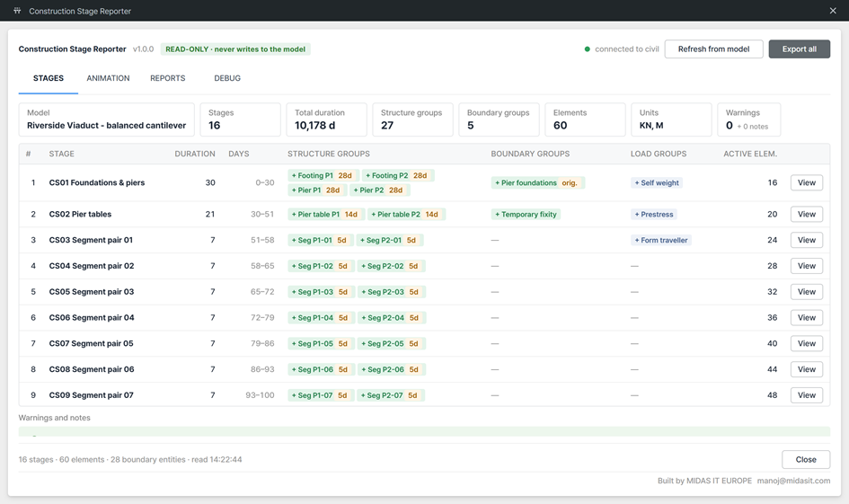Click the Close button at the bottom

806,460
